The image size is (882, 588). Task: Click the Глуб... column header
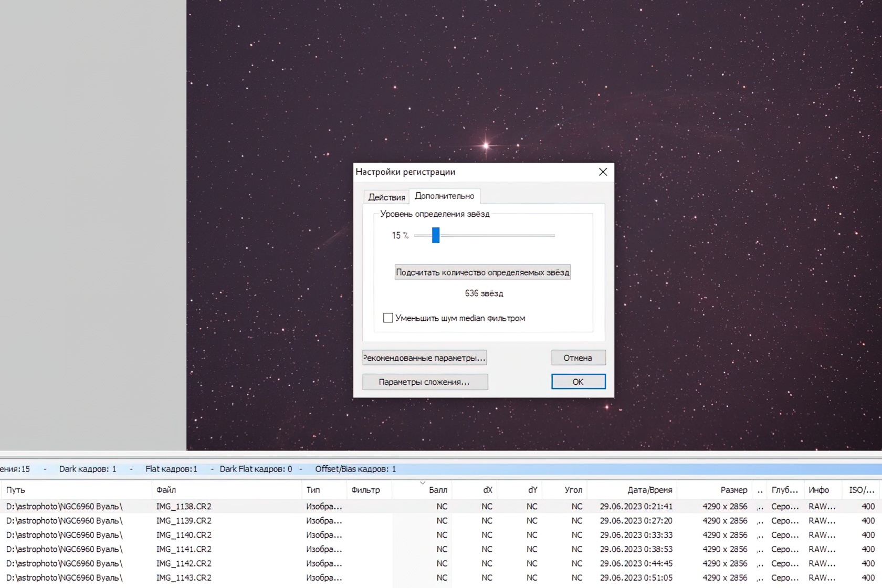pos(785,490)
